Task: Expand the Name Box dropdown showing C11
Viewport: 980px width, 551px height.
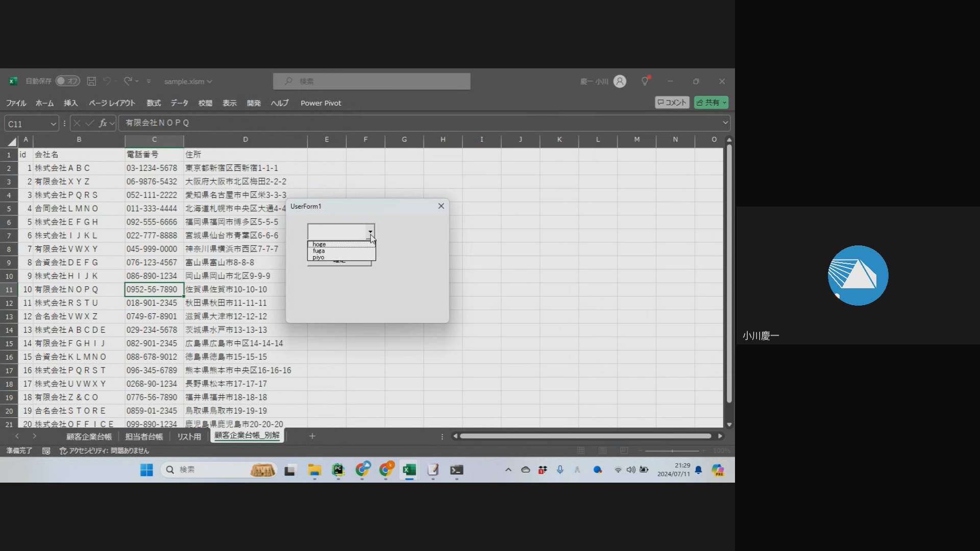Action: [53, 124]
